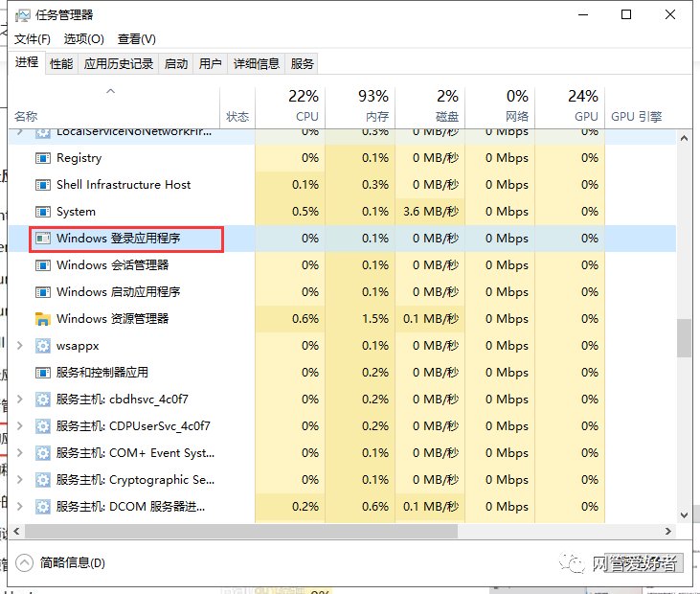Expand 服务主机: cbdhsvc_4c0f7 group
Screen dimensions: 700x594
click(20, 400)
